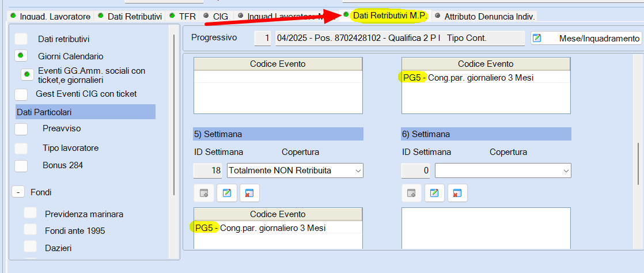
Task: Click add event icon under week 5
Action: [x=204, y=193]
